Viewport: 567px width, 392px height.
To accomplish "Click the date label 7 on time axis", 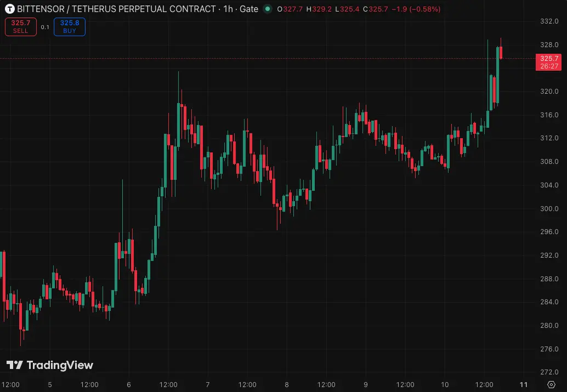I will (208, 385).
